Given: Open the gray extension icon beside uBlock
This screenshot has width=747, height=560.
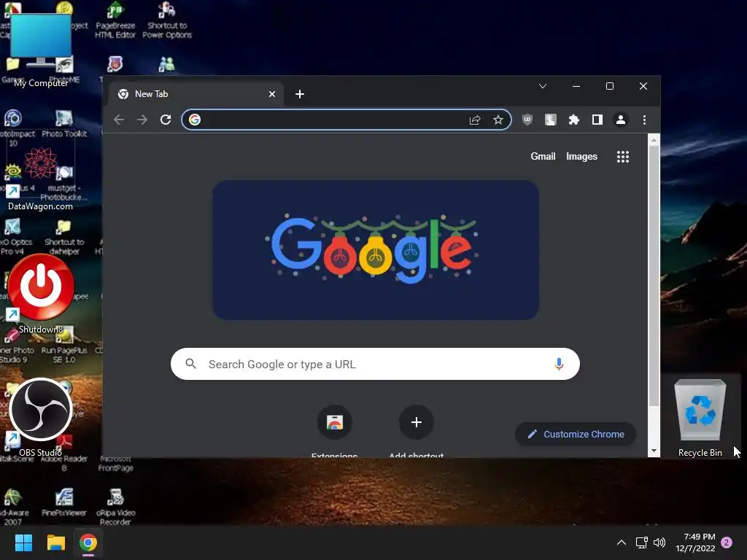Looking at the screenshot, I should (x=550, y=120).
